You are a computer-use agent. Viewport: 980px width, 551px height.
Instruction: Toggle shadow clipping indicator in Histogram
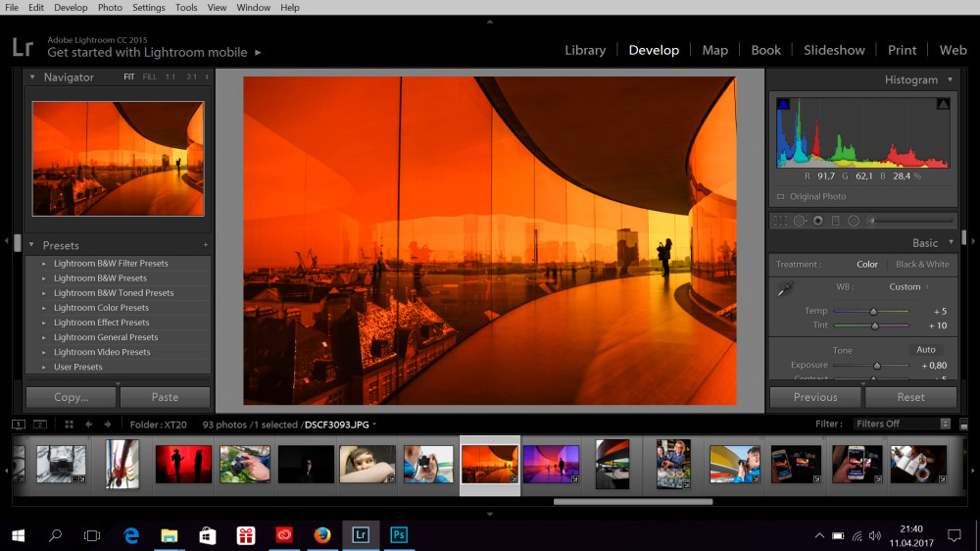pos(783,104)
